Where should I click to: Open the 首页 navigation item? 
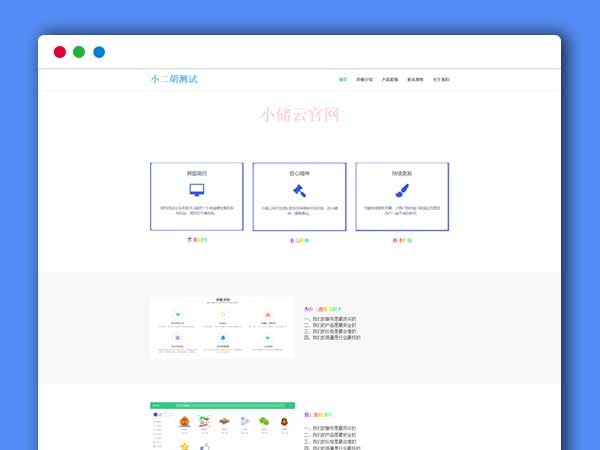pos(343,79)
